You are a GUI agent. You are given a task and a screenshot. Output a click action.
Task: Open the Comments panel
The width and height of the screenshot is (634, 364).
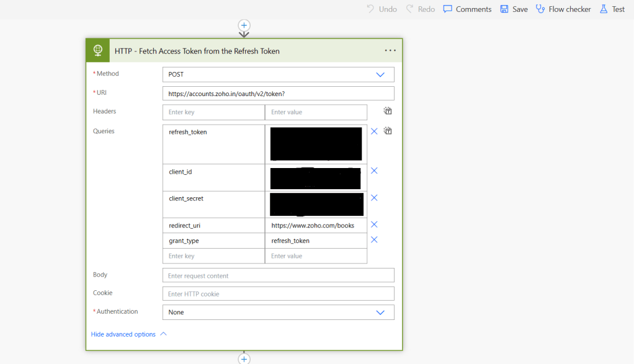[x=467, y=9]
